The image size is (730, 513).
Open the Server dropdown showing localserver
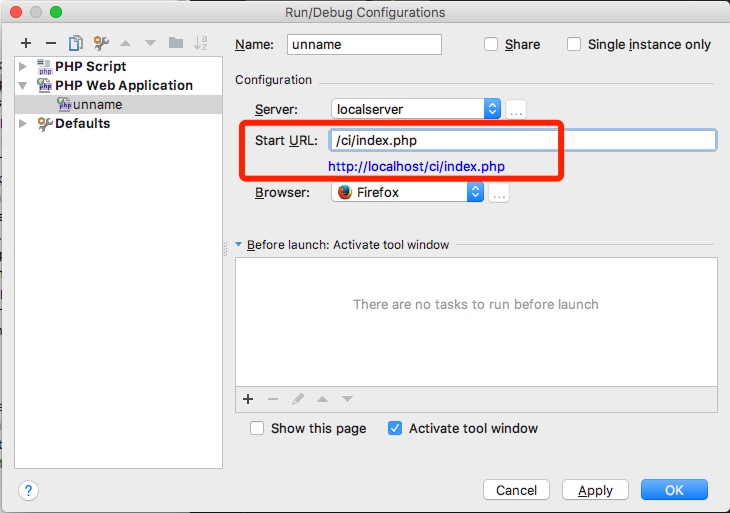pyautogui.click(x=416, y=109)
